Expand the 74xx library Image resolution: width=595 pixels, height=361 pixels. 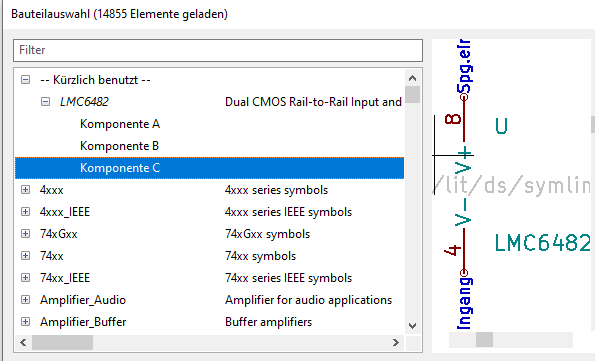tap(25, 255)
